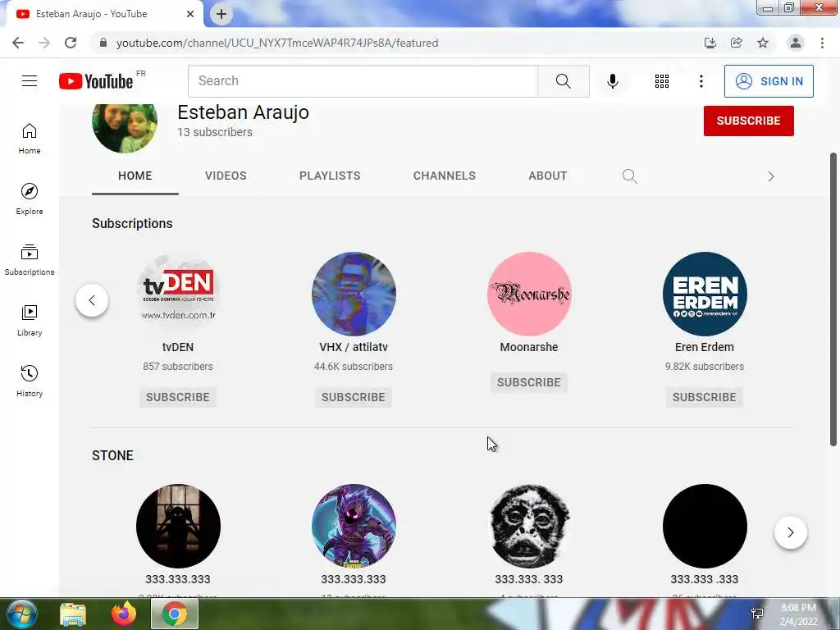Open Library in sidebar
The image size is (840, 630).
pos(30,320)
